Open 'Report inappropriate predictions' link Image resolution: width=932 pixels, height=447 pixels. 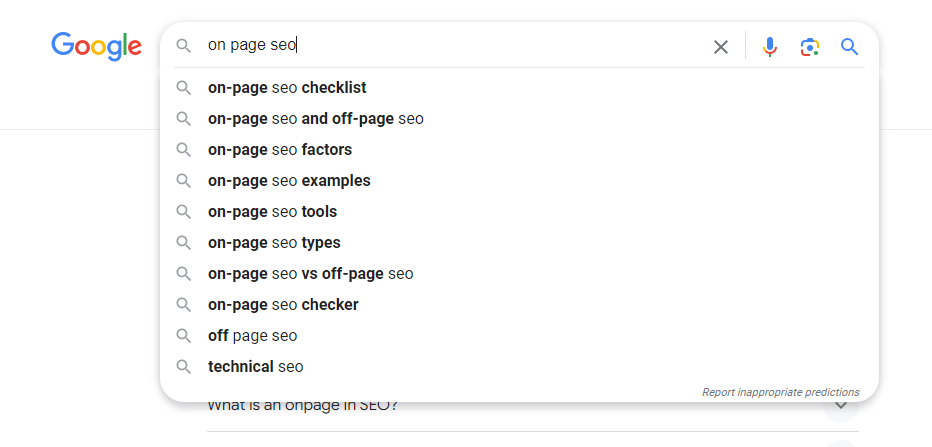click(780, 392)
